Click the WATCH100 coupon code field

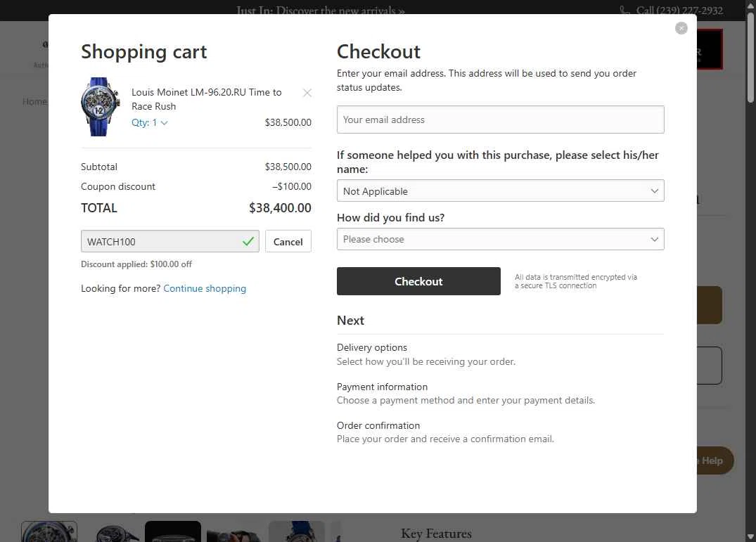pos(169,241)
